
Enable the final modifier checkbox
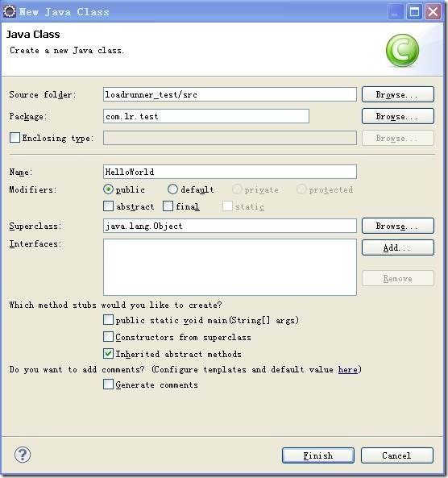tap(168, 206)
